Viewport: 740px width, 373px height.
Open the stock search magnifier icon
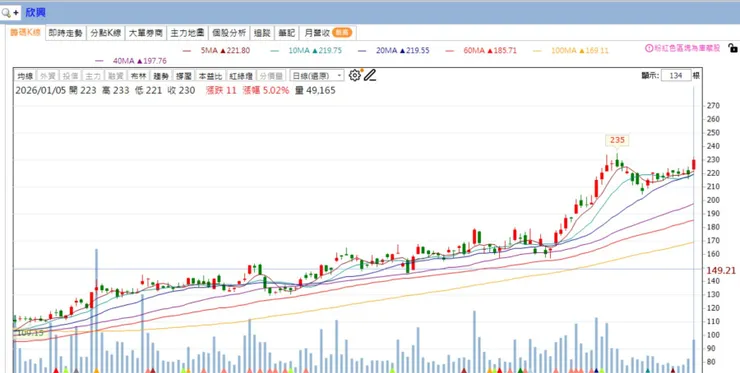[x=6, y=13]
